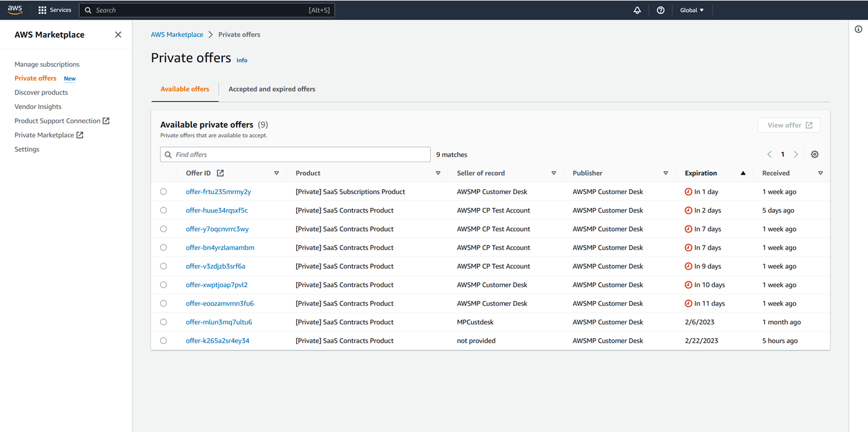Open the Global region dropdown

692,10
